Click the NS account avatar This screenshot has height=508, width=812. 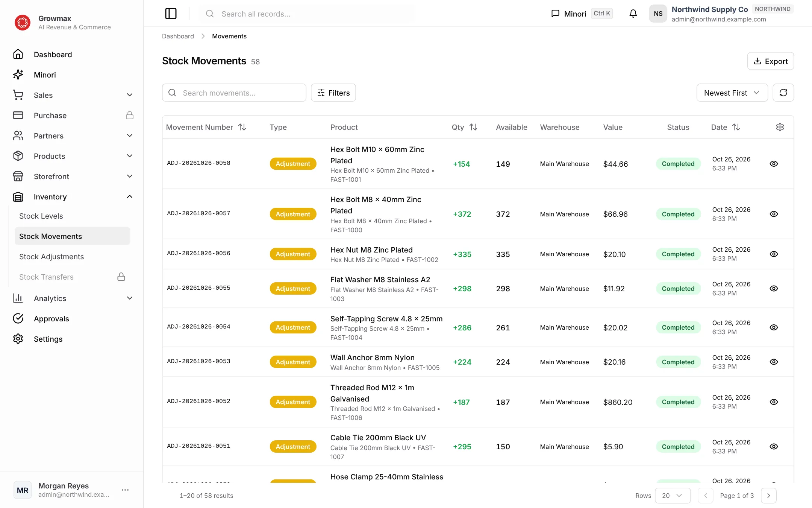pyautogui.click(x=658, y=14)
